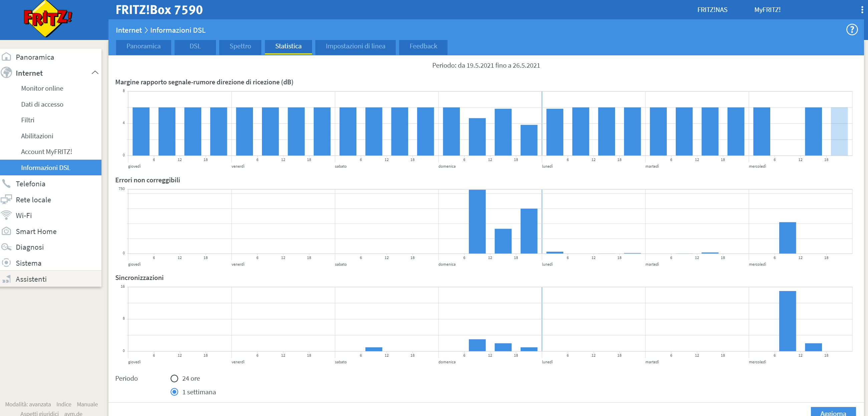The height and width of the screenshot is (416, 868).
Task: Open Monitor online in the sidebar
Action: 42,88
